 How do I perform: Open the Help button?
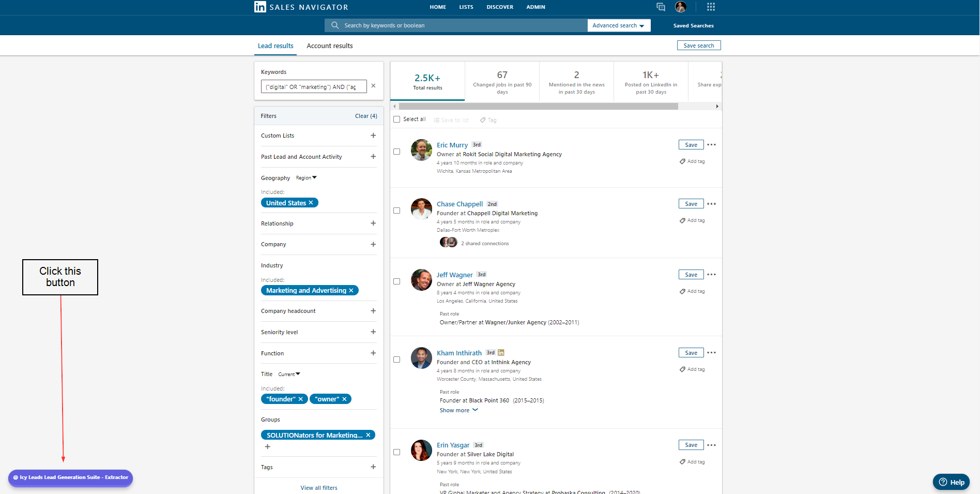(951, 482)
